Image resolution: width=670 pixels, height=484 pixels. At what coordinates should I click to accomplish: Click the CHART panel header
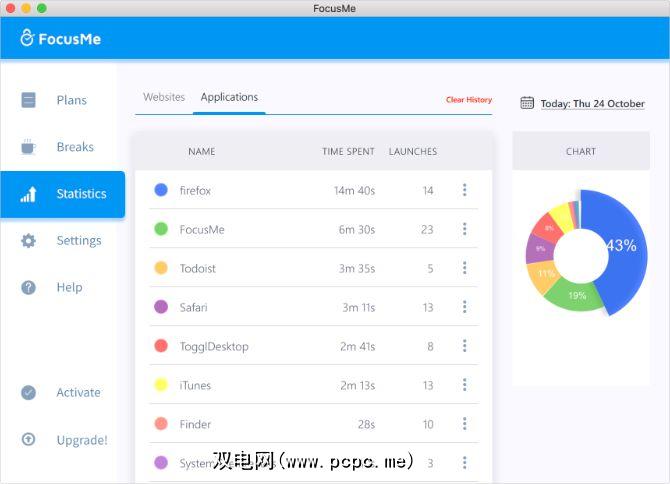[581, 151]
